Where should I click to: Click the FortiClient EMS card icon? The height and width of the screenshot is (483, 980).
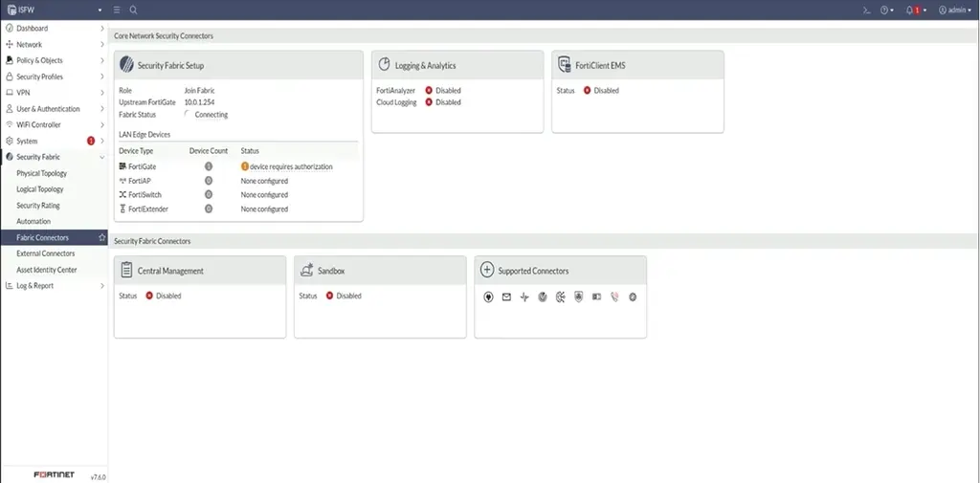pos(565,65)
